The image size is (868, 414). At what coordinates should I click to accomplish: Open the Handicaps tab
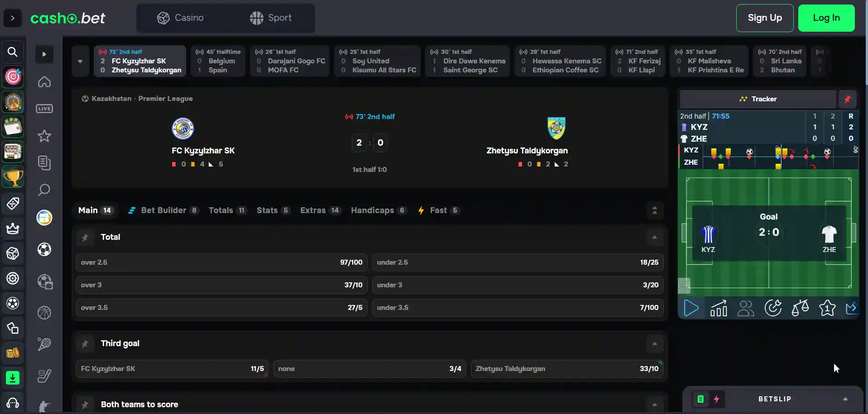click(379, 210)
